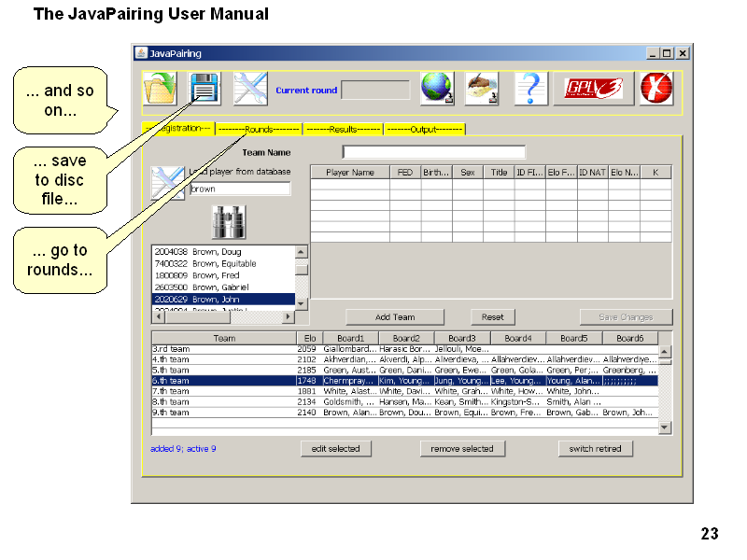
Task: Show the GPLv3 license info
Action: [594, 90]
